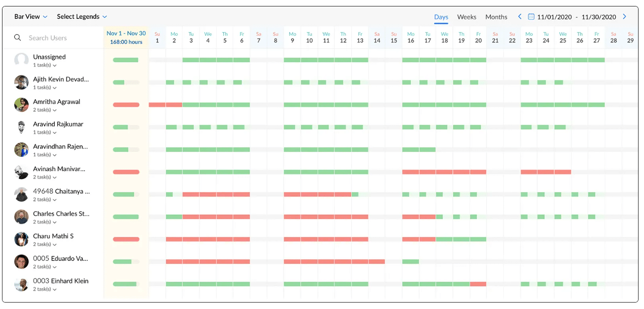The image size is (644, 309).
Task: Click the calendar icon beside date range
Action: click(x=531, y=17)
